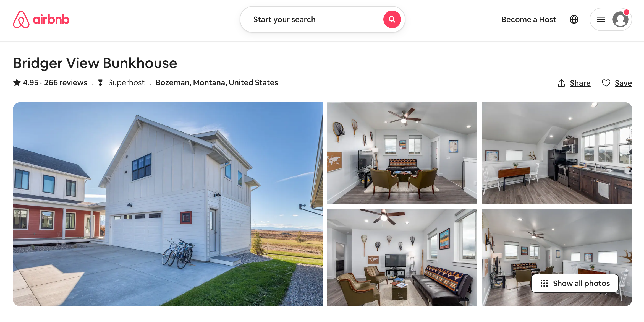Viewport: 644px width, 322px height.
Task: Click the living room interior thumbnail
Action: (402, 153)
